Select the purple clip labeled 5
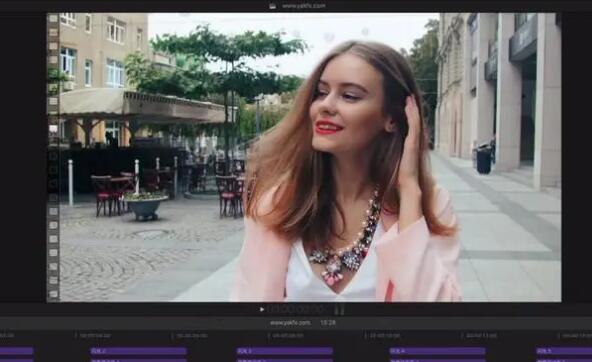This screenshot has height=362, width=592. tap(564, 351)
